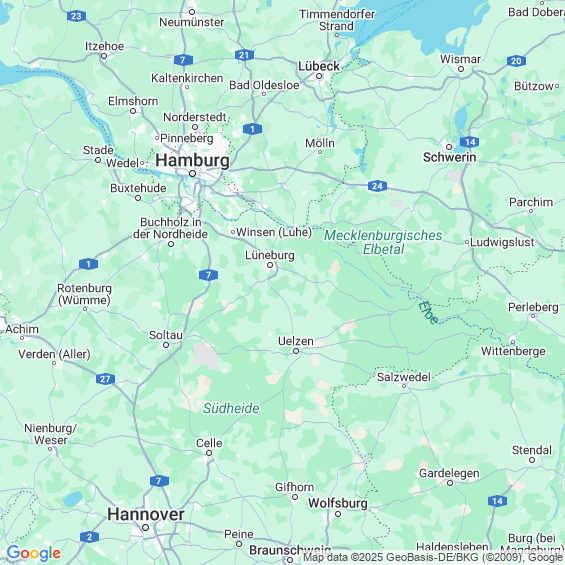Select the Hannover city label
Image resolution: width=565 pixels, height=565 pixels.
pyautogui.click(x=146, y=514)
